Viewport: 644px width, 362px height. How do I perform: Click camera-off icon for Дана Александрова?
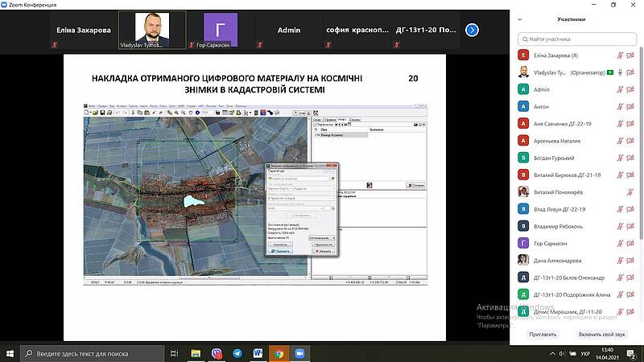point(630,261)
